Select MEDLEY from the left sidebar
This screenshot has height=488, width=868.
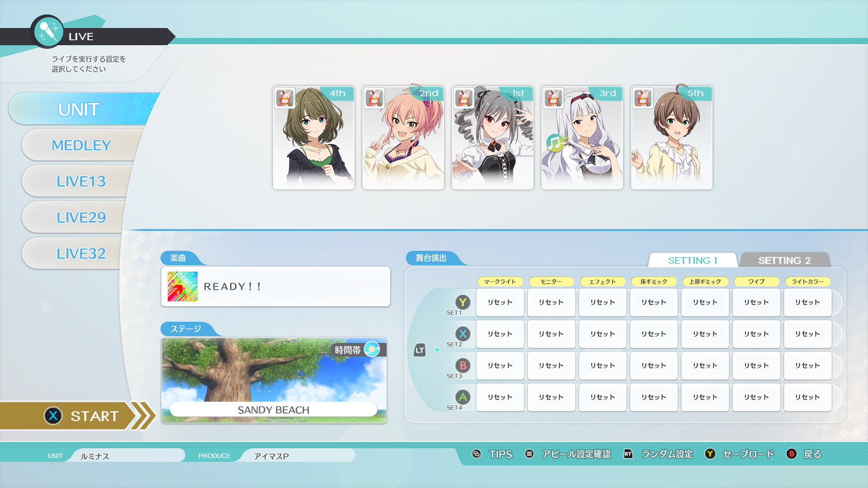click(81, 145)
